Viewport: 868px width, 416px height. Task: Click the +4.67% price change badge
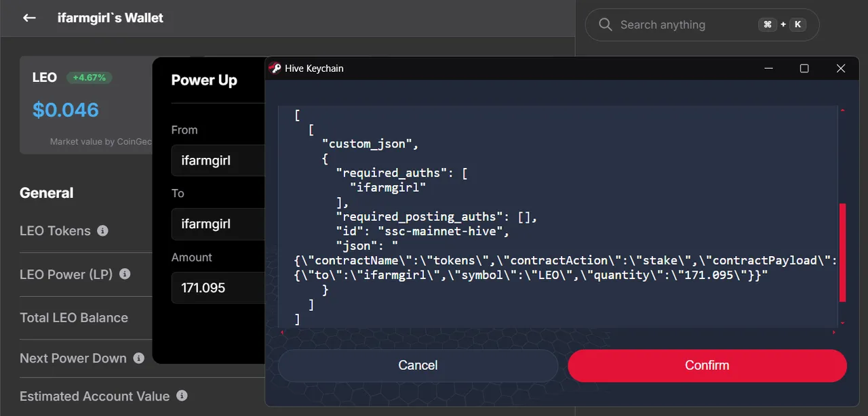(90, 77)
